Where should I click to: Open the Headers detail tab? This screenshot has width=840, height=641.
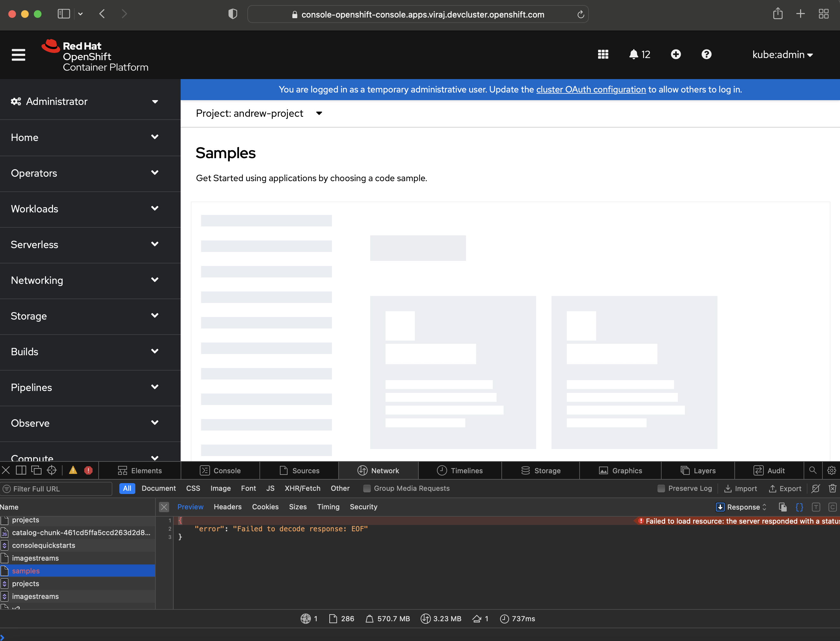(228, 507)
